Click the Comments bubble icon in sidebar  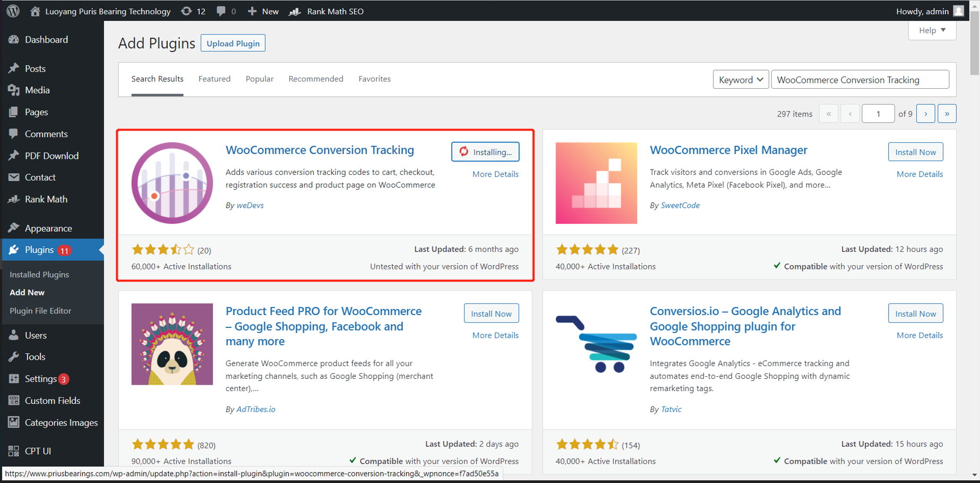(14, 134)
